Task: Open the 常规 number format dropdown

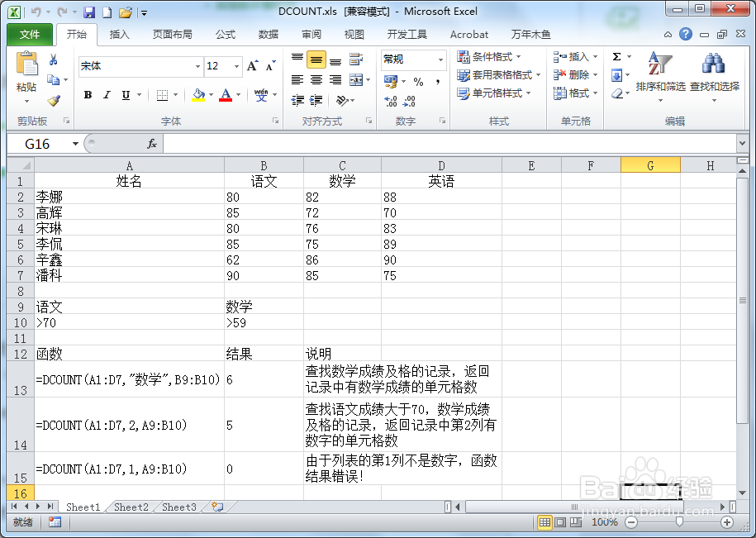Action: click(x=440, y=60)
